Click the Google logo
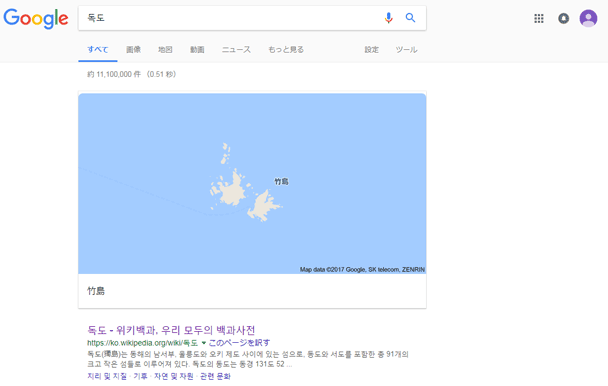This screenshot has width=608, height=386. [x=36, y=18]
